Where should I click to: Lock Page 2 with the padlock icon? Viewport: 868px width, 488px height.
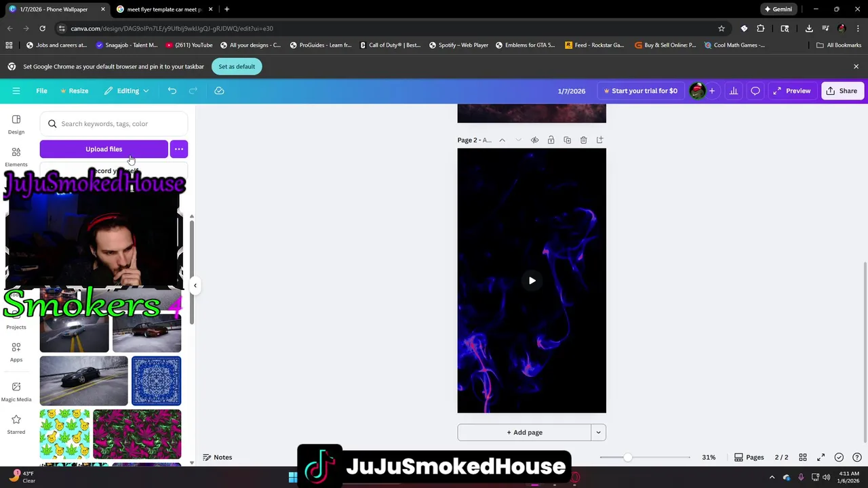click(551, 140)
